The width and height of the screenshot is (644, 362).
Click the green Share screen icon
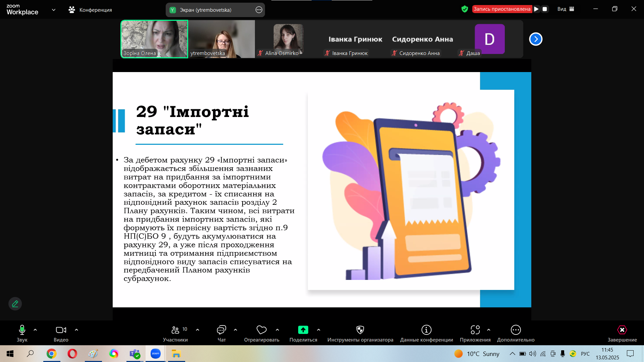(303, 330)
